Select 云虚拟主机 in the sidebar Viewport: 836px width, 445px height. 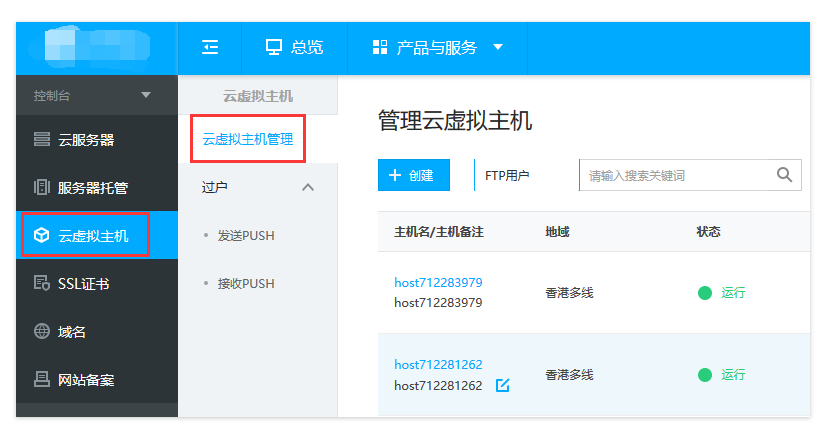click(x=97, y=236)
